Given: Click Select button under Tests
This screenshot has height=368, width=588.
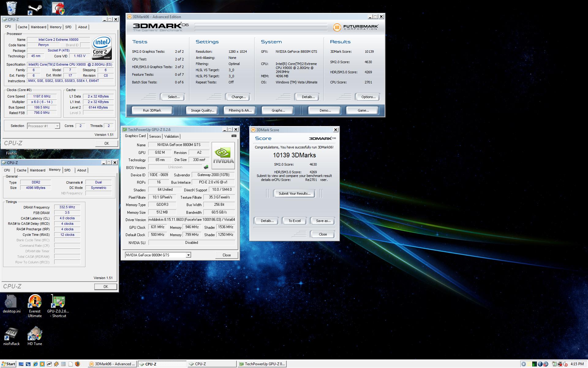Looking at the screenshot, I should (x=173, y=97).
